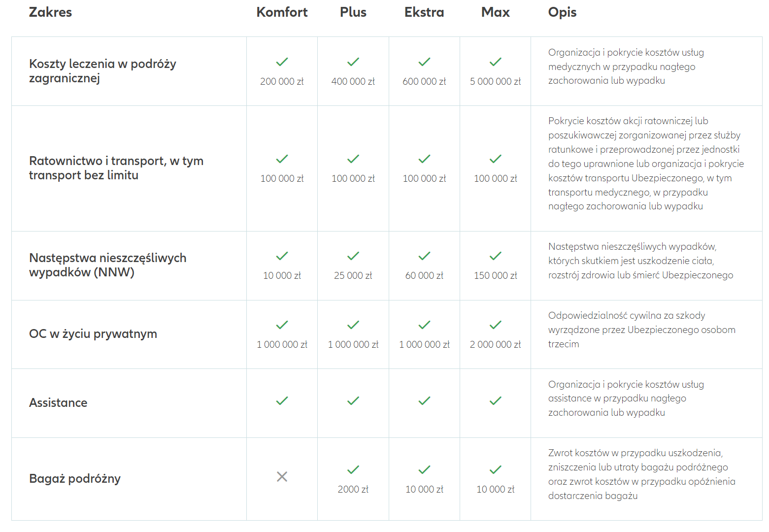The height and width of the screenshot is (532, 769).
Task: Click the 2000 zł baggage amount
Action: point(353,490)
